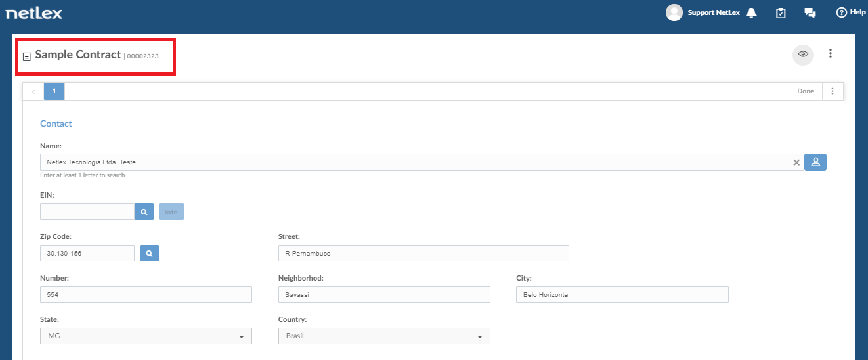
Task: Click the Help label
Action: tap(858, 12)
